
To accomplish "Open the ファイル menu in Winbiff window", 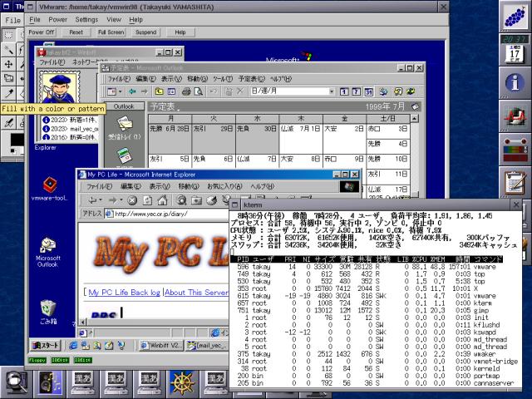I will point(52,62).
